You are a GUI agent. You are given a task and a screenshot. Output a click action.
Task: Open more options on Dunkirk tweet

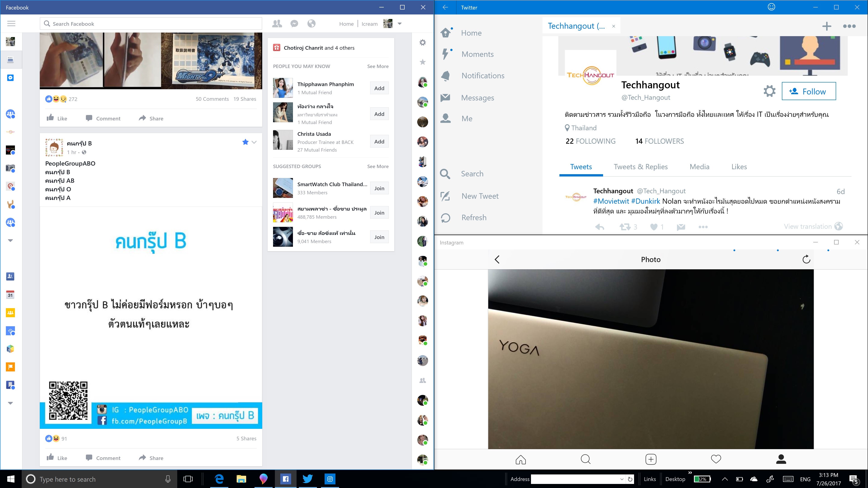point(703,227)
